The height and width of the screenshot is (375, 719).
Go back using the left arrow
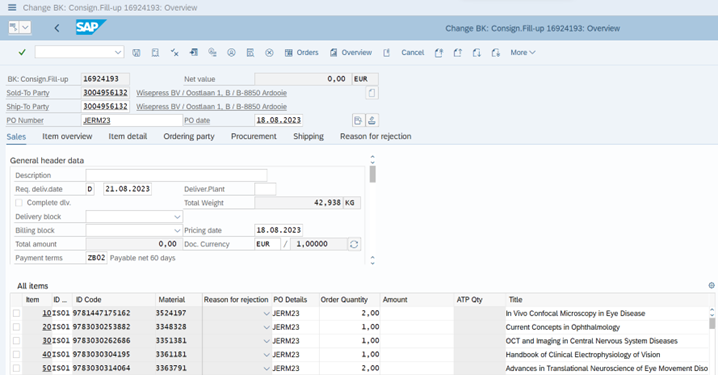pos(57,28)
